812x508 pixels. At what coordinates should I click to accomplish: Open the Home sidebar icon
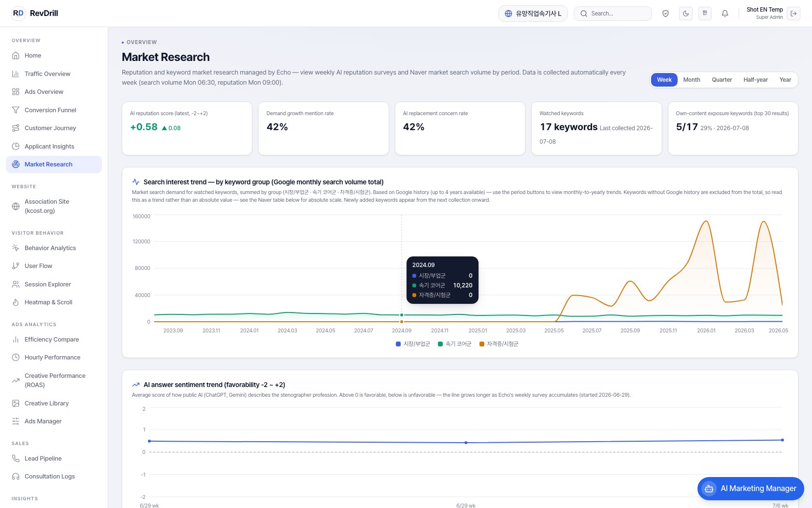coord(16,56)
